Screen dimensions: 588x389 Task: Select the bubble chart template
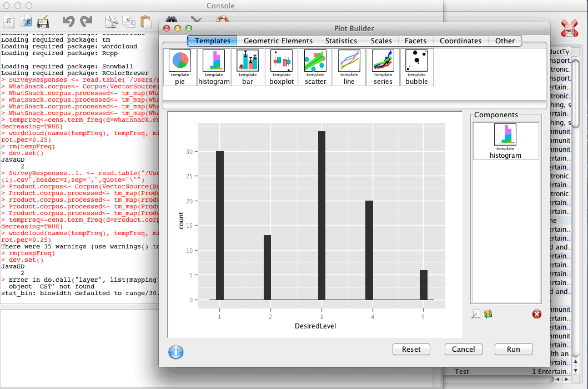416,67
